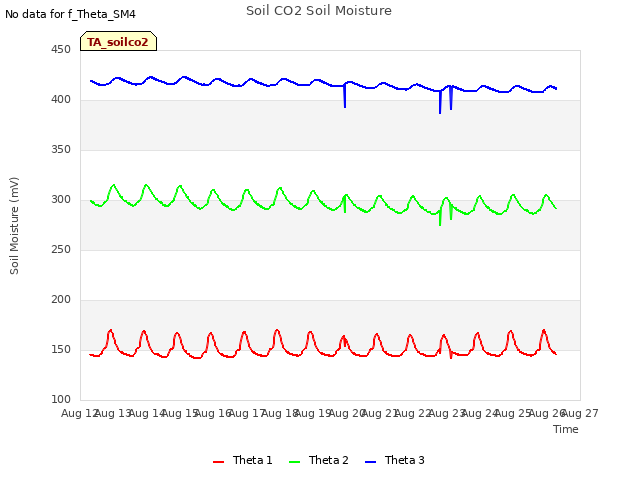Click the Time axis label
Screen dimensions: 640x480
(x=566, y=429)
